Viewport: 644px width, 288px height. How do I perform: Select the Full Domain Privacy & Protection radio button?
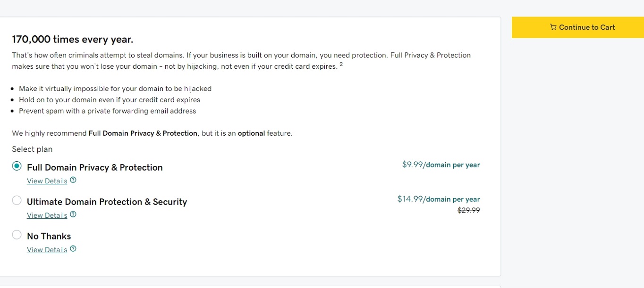pos(17,166)
